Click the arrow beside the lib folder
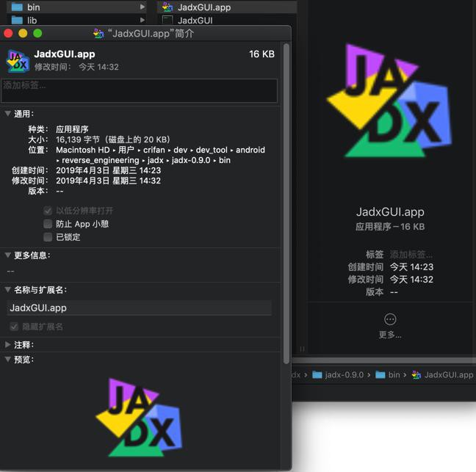This screenshot has height=472, width=476. 142,20
